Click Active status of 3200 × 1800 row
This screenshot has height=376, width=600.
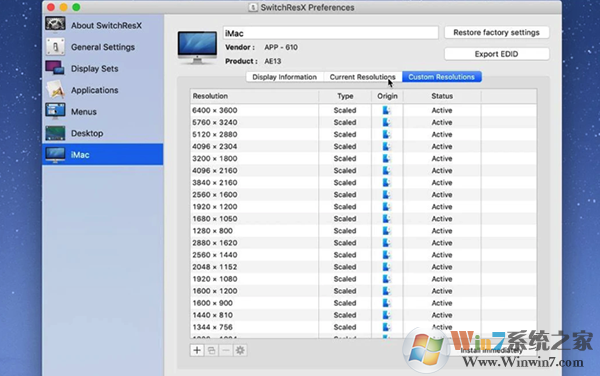pyautogui.click(x=442, y=158)
